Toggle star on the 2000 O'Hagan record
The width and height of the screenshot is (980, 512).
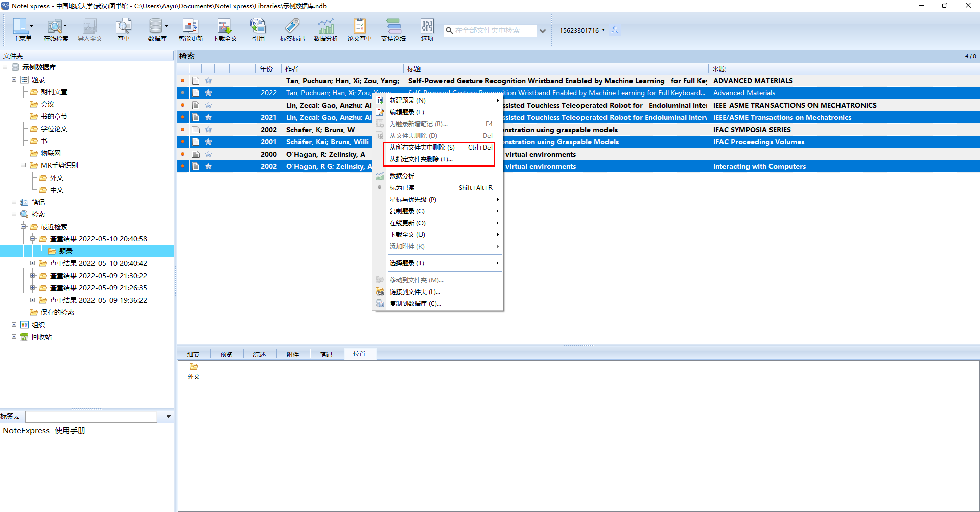coord(208,154)
